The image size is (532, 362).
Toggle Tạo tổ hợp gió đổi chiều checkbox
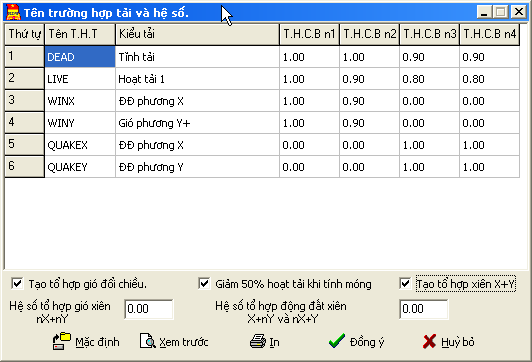17,283
